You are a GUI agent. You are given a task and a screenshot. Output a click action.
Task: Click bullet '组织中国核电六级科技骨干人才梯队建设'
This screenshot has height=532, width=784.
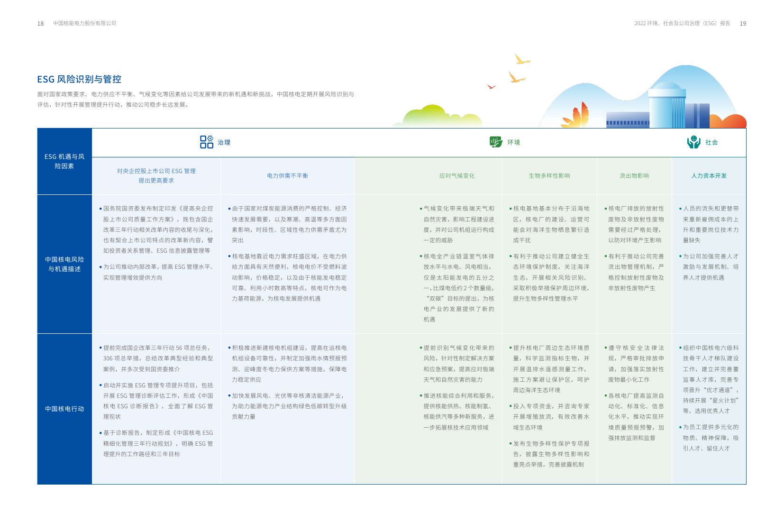pos(709,379)
